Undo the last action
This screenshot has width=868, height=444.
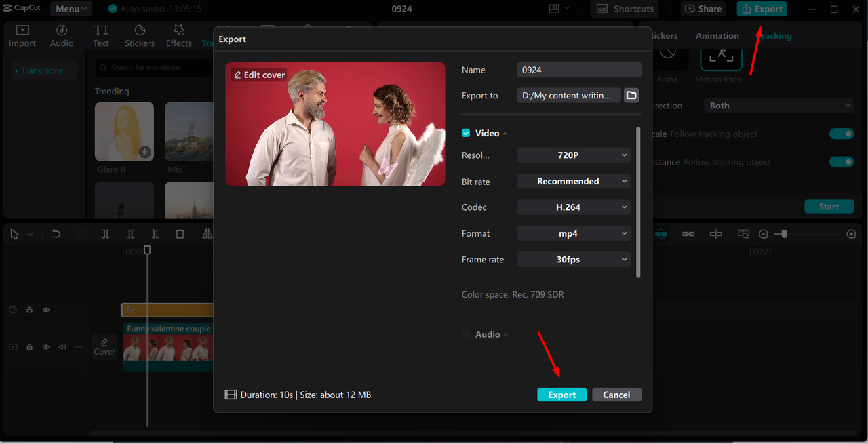pos(56,234)
